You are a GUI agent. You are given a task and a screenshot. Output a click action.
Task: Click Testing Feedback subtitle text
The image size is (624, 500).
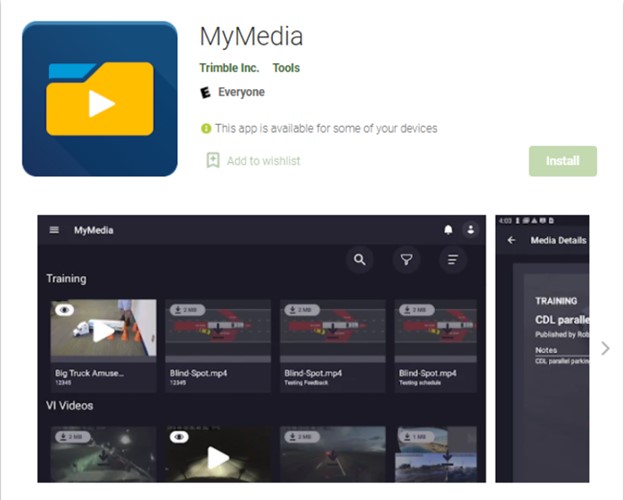click(306, 383)
